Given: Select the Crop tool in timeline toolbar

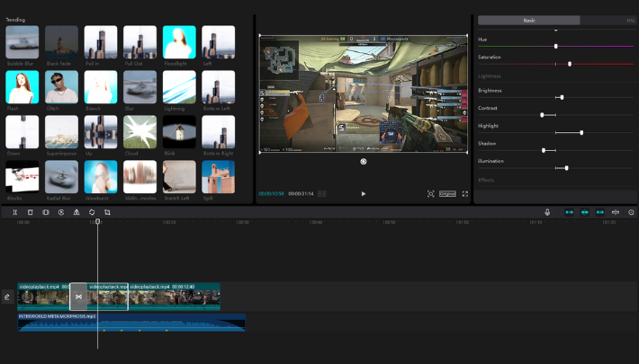Looking at the screenshot, I should 107,212.
